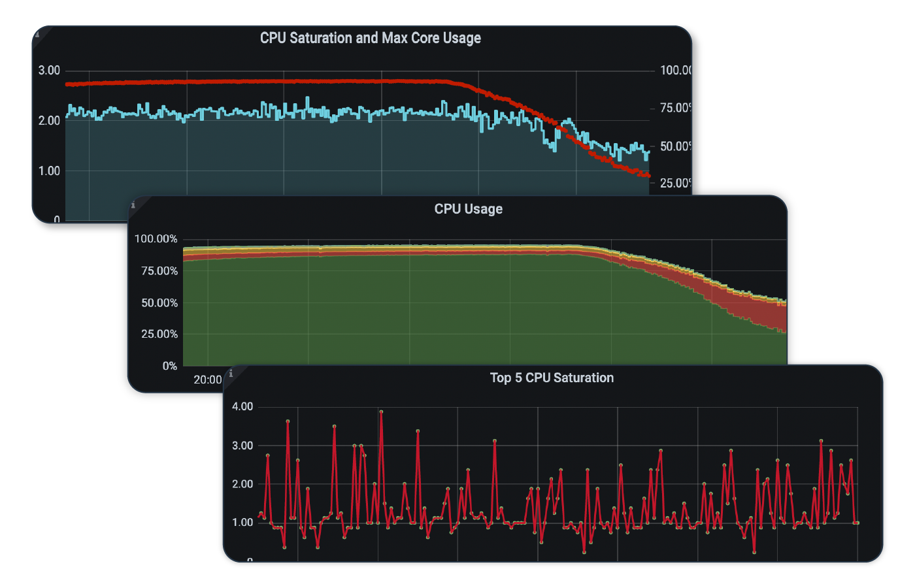This screenshot has height=588, width=915.
Task: Open the CPU Saturation and Max Core Usage panel menu
Action: coord(370,38)
